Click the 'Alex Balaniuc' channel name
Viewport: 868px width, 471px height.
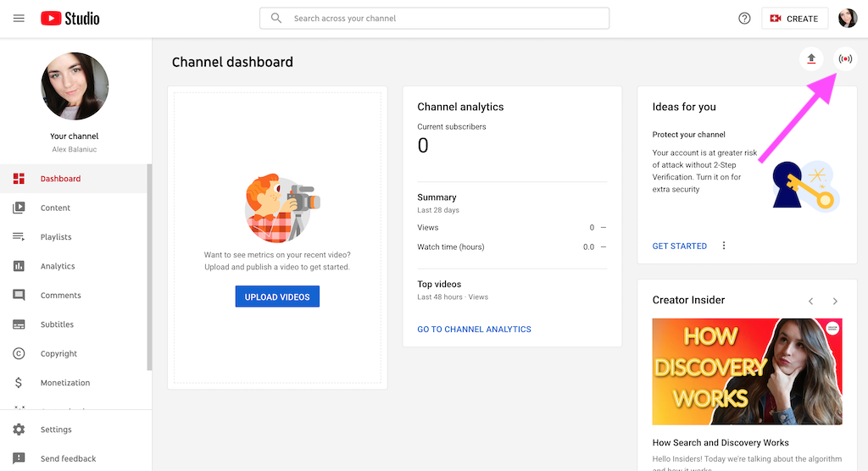tap(75, 149)
